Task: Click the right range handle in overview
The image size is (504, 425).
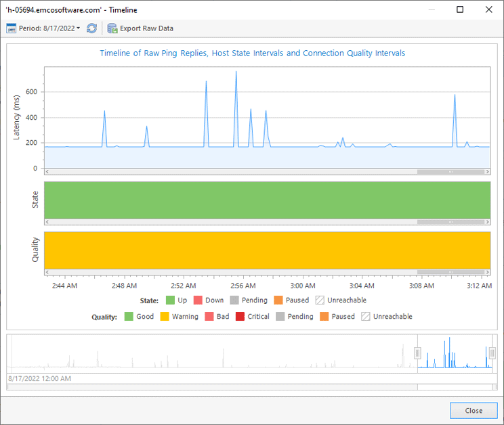Action: tap(492, 353)
